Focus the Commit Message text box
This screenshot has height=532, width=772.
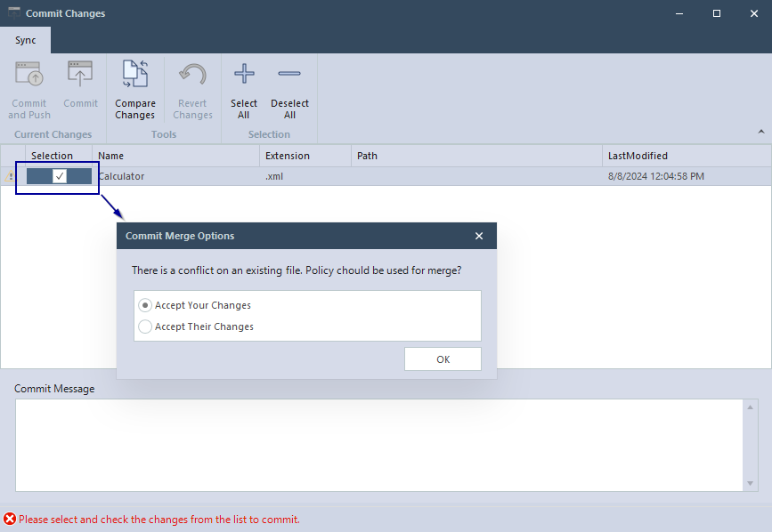[x=379, y=445]
